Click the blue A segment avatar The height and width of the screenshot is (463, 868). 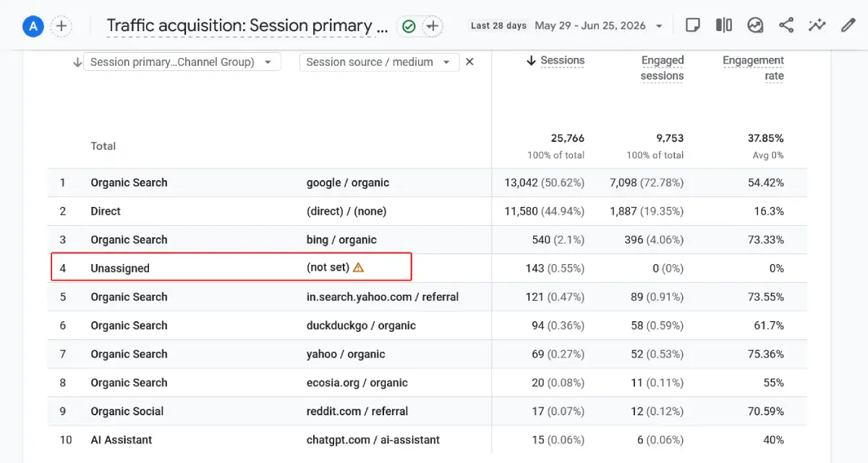[33, 27]
